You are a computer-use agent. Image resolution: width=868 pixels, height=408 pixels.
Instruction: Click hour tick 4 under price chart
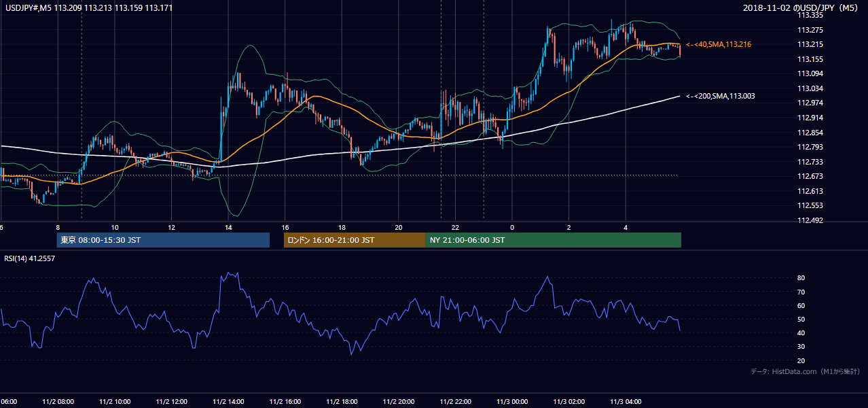(x=626, y=227)
